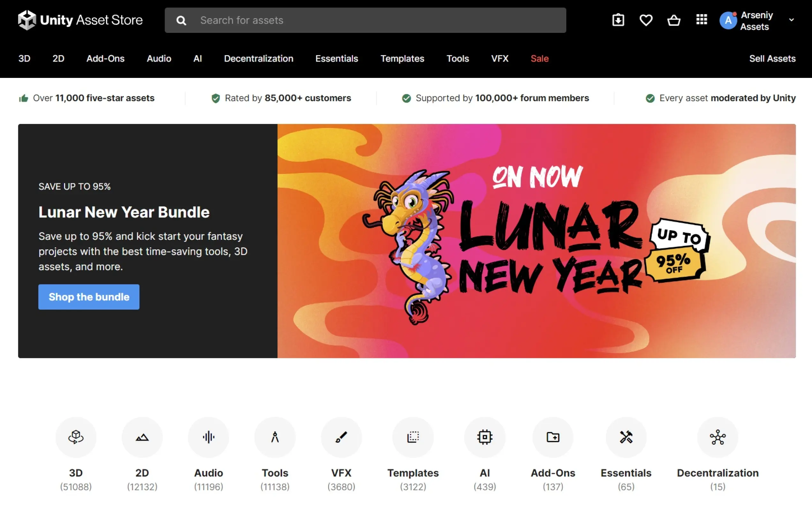Open the Audio waveform category icon
812x507 pixels.
click(x=208, y=437)
